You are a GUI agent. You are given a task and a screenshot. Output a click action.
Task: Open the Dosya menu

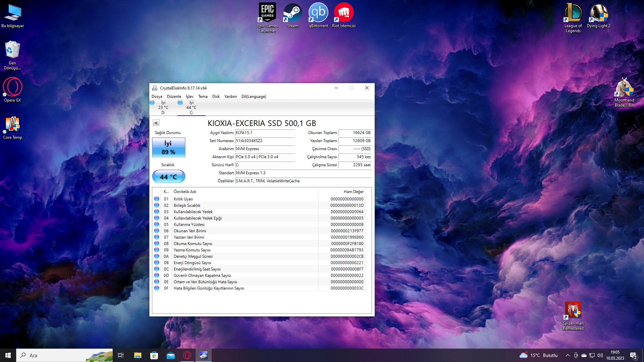[x=157, y=97]
